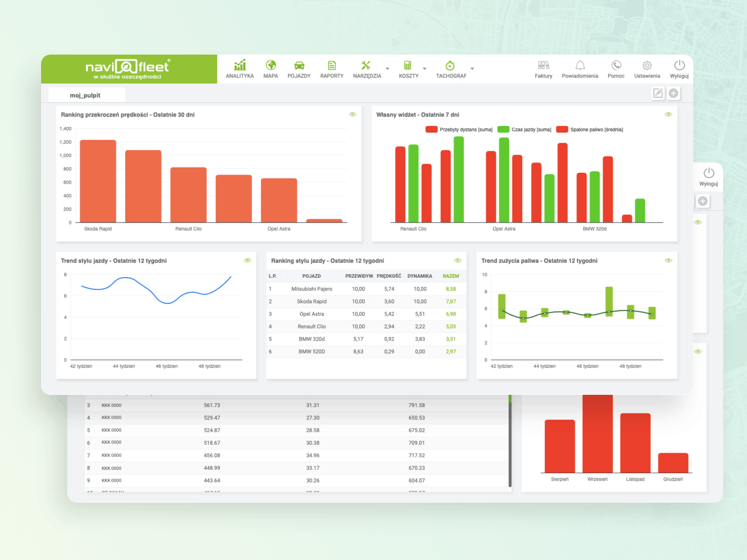Click value 717.52 in the back window table
Image resolution: width=747 pixels, height=560 pixels.
click(x=416, y=455)
